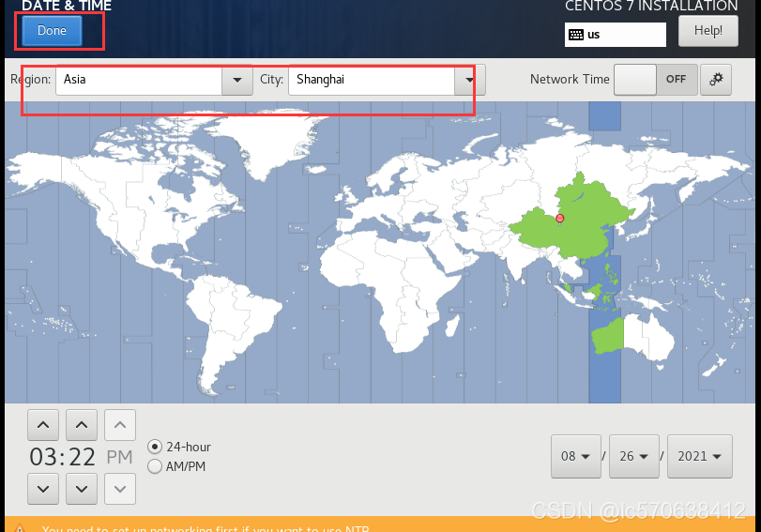Viewport: 761px width, 532px height.
Task: Expand the City dropdown arrow
Action: coord(469,80)
